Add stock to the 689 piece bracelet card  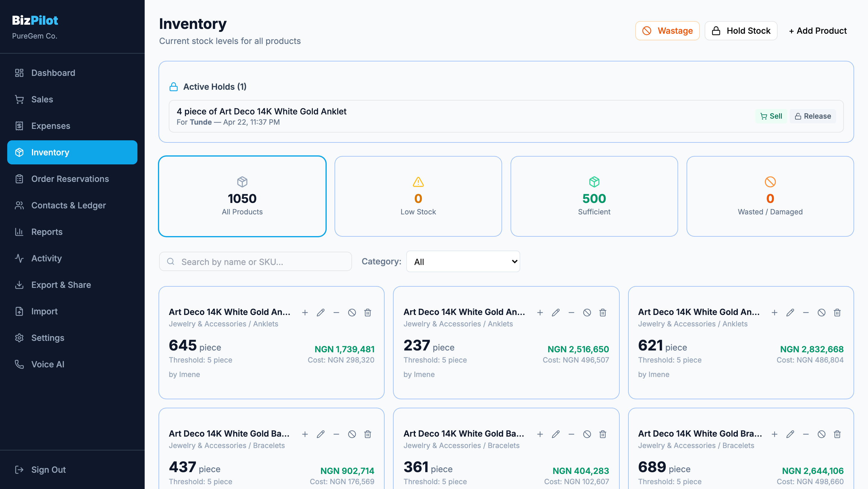tap(774, 434)
